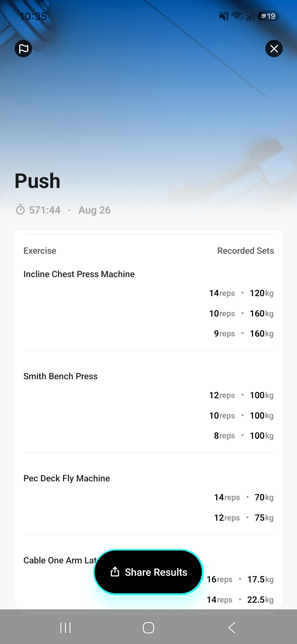Viewport: 297px width, 644px height.
Task: Tap the stopwatch duration icon
Action: tap(20, 210)
